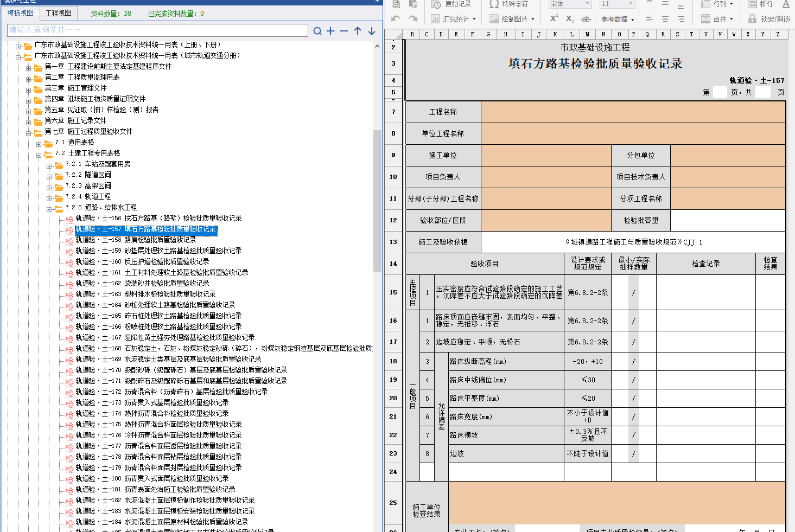Select 7.2.2 隧道区间 folder
The width and height of the screenshot is (795, 532).
point(88,175)
